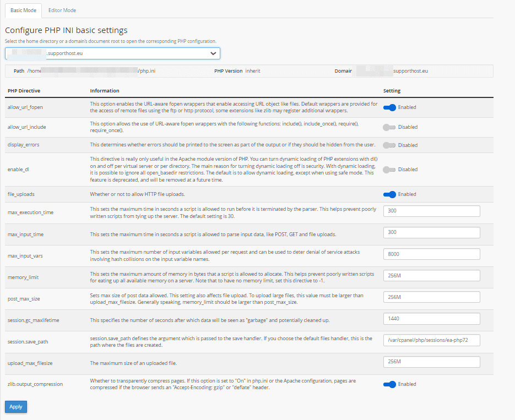Click the memory_limit input field
Screen dimensions: 515x420
pyautogui.click(x=432, y=276)
